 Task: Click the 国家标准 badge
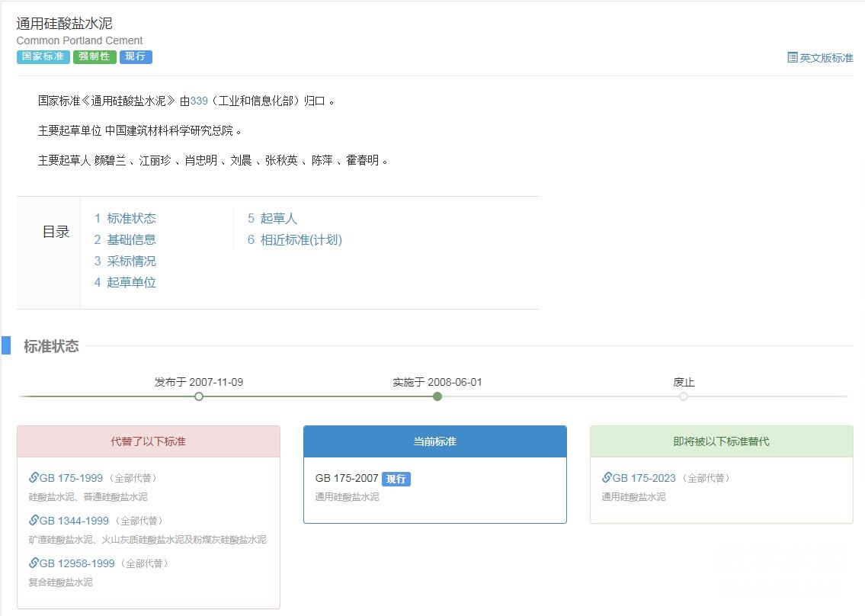click(x=43, y=57)
